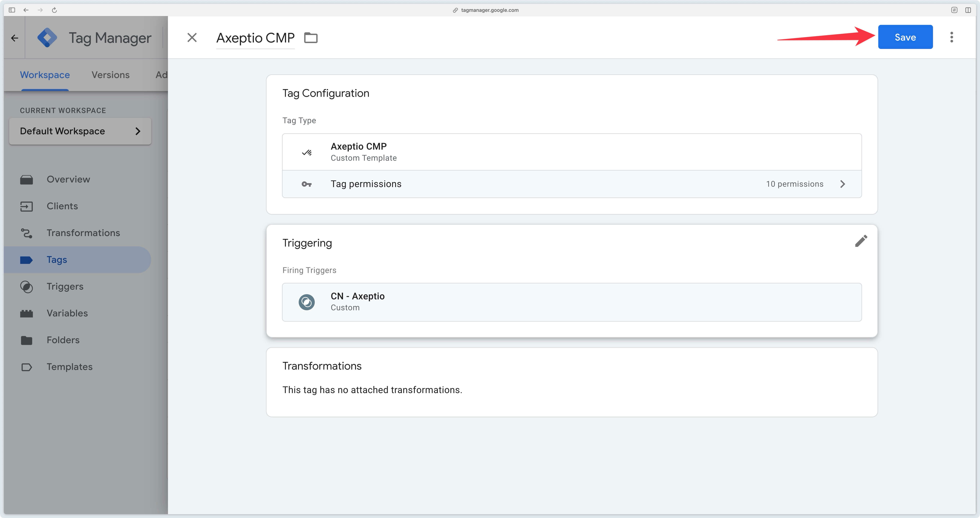Click the Variables brick icon
The image size is (980, 518).
coord(26,313)
